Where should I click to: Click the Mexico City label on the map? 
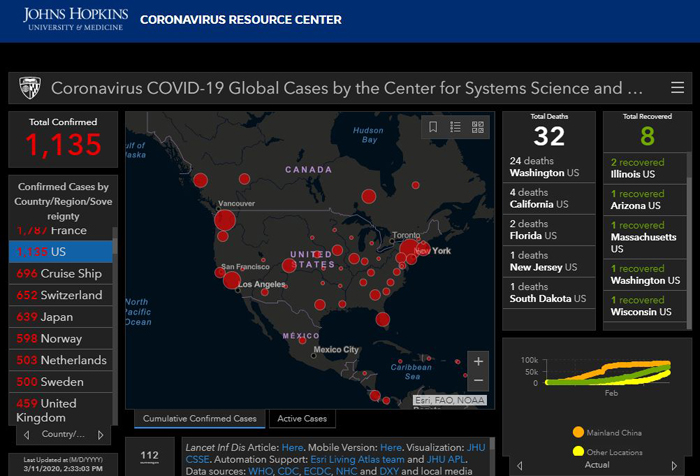pos(336,350)
